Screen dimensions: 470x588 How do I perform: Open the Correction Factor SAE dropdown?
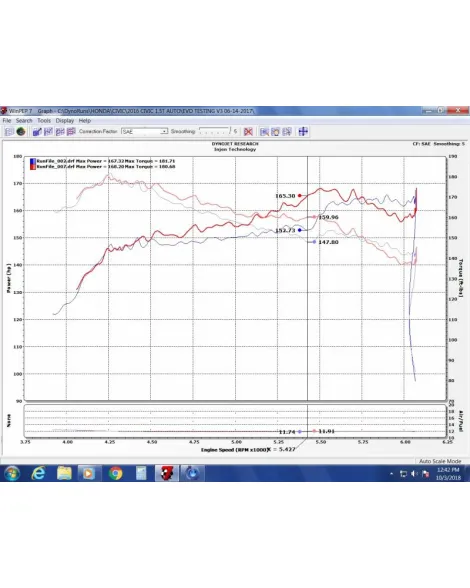click(x=144, y=132)
